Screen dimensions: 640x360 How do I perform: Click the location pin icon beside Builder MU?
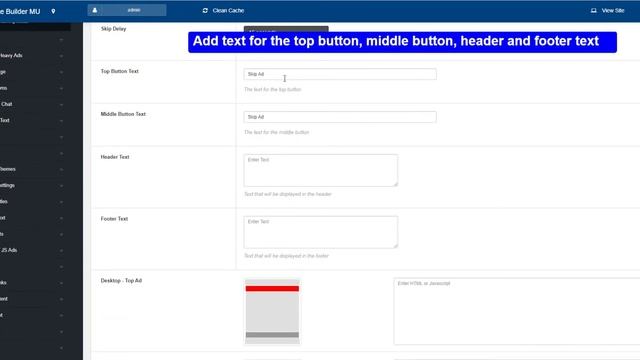pos(53,11)
